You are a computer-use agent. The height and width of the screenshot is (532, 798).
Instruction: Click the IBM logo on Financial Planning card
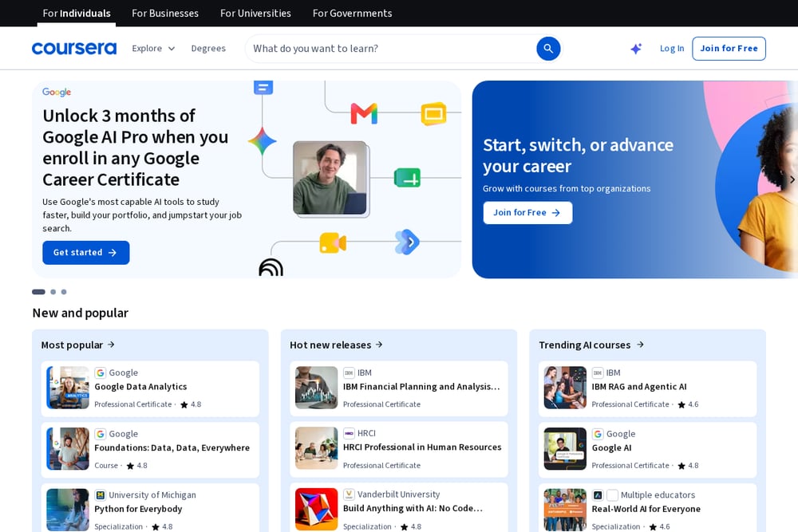tap(349, 372)
